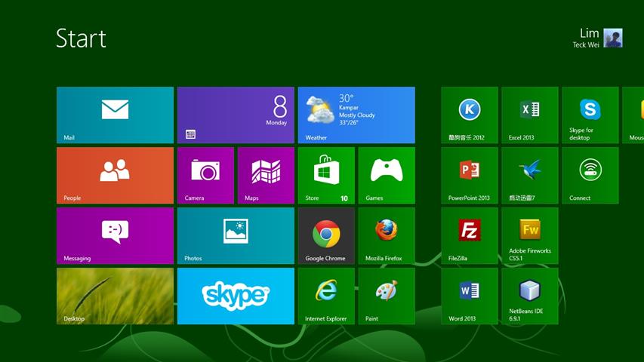Open the Games tile

pyautogui.click(x=387, y=175)
